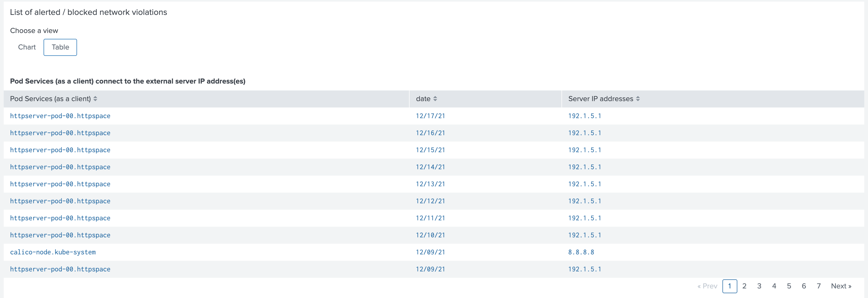
Task: Open page 4 of the table
Action: pos(774,286)
